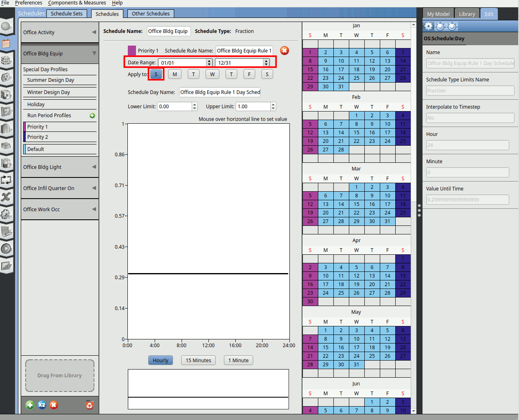This screenshot has height=420, width=519.
Task: Click the green add schedule button
Action: [x=30, y=405]
